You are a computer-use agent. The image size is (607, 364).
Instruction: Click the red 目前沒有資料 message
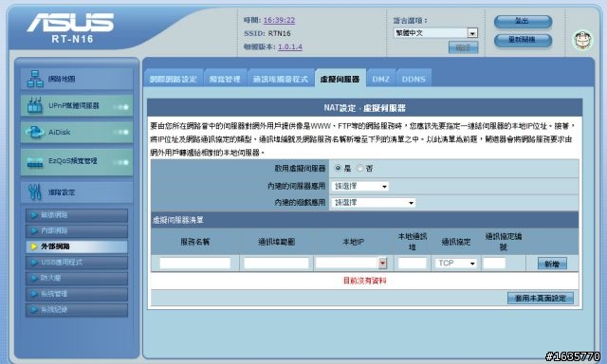point(364,281)
